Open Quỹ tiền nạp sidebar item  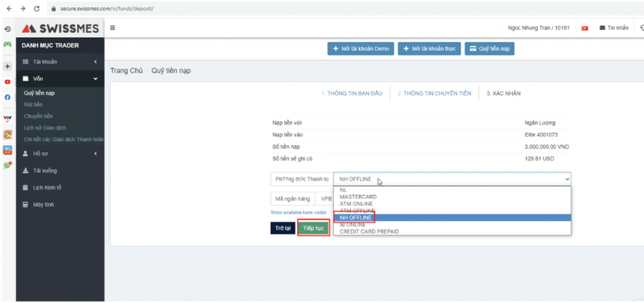[39, 93]
